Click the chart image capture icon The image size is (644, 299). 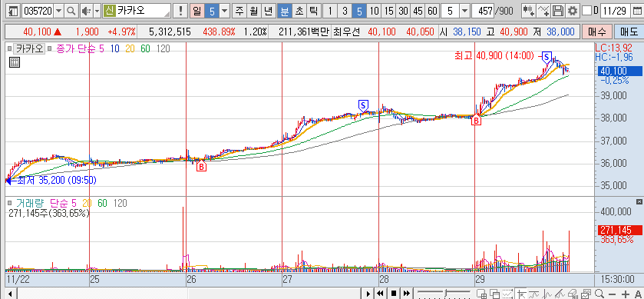click(x=586, y=294)
